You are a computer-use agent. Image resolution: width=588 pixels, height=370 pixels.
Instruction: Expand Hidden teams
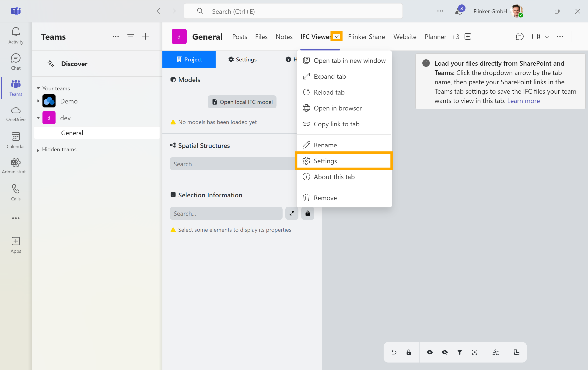[38, 150]
